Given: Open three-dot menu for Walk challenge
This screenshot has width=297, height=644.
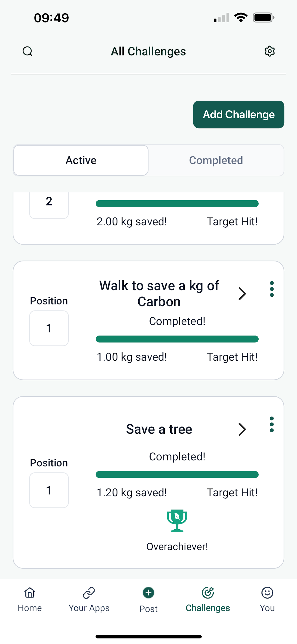Looking at the screenshot, I should tap(272, 289).
